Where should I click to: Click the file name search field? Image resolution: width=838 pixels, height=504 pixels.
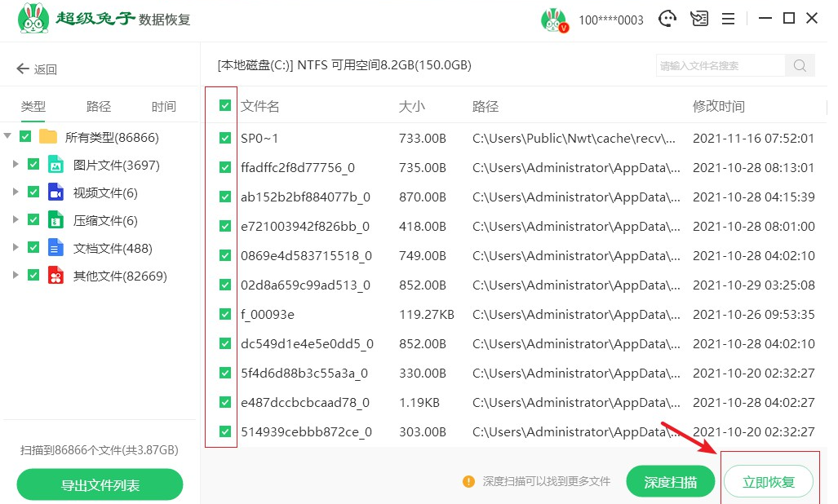click(720, 66)
